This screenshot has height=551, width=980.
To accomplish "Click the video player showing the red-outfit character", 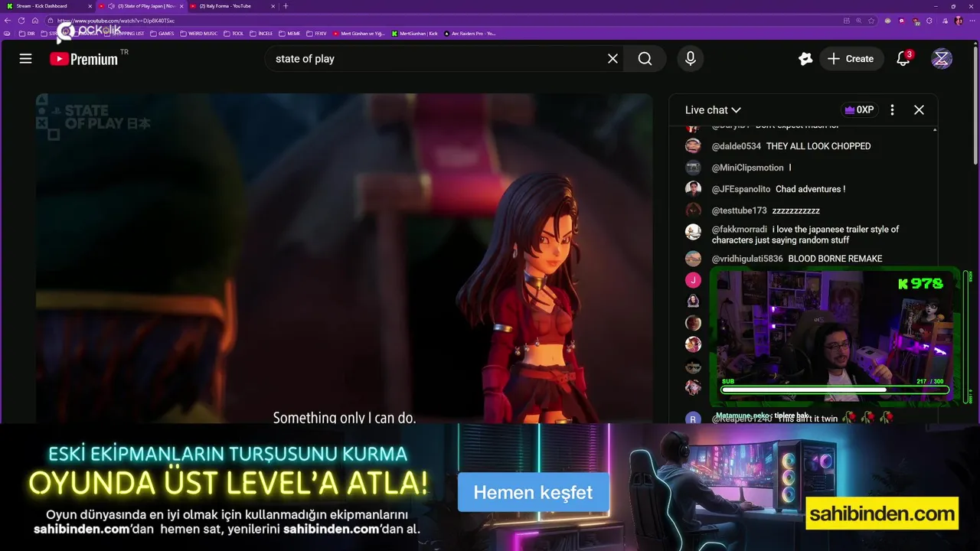I will [344, 258].
